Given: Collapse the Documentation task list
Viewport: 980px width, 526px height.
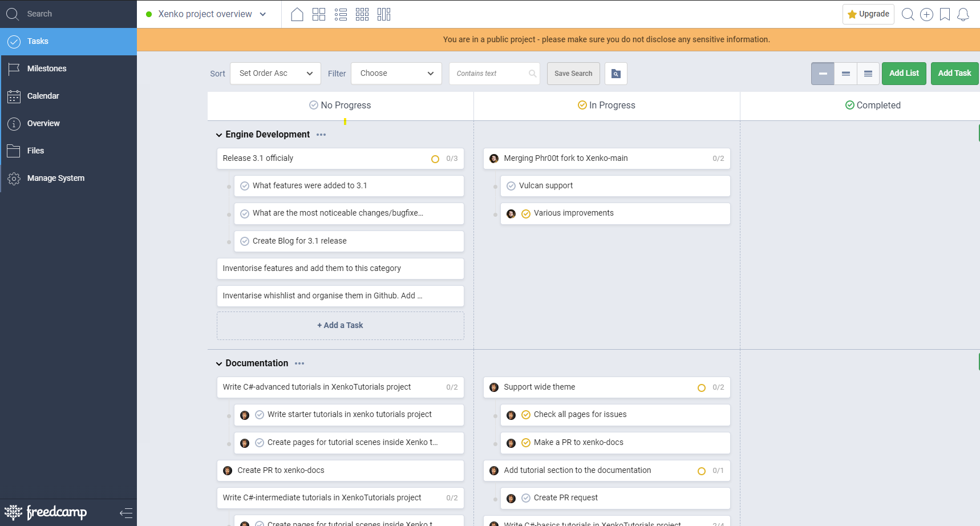Looking at the screenshot, I should click(x=219, y=363).
